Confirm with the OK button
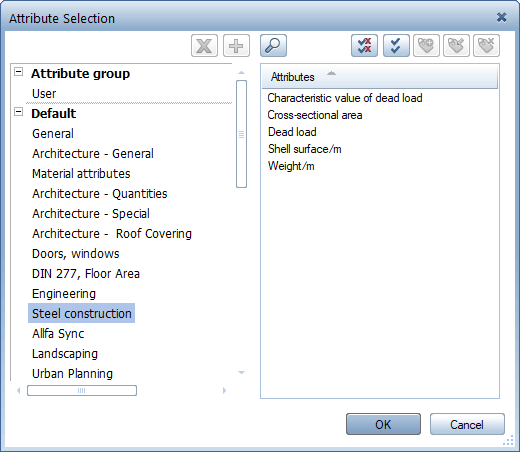Image resolution: width=520 pixels, height=452 pixels. point(383,424)
